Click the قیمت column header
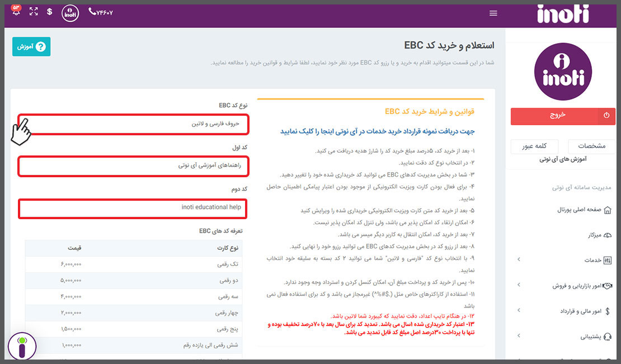Image resolution: width=621 pixels, height=364 pixels. click(74, 248)
